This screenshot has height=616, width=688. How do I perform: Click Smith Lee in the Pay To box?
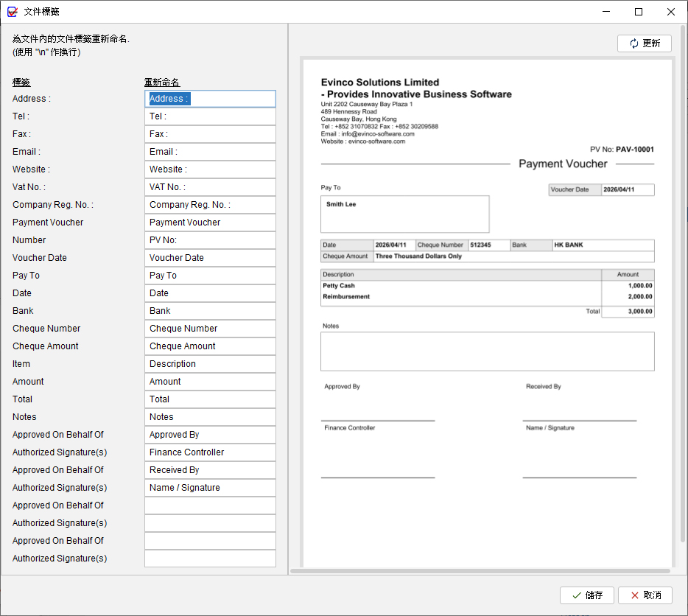pos(341,204)
